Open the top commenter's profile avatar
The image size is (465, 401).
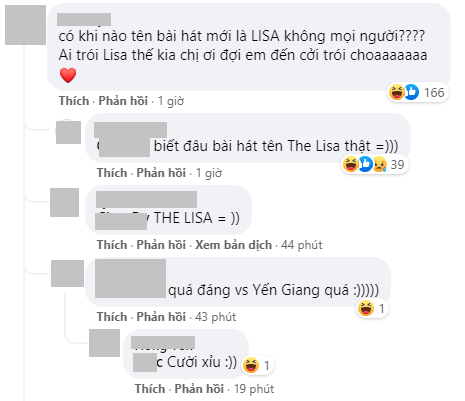(25, 25)
